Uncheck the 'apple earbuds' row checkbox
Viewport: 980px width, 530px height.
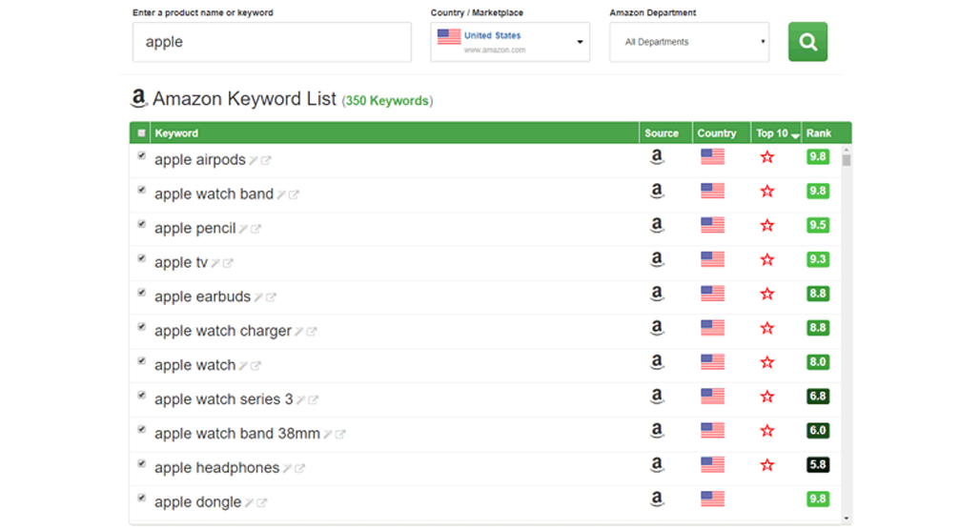coord(141,294)
